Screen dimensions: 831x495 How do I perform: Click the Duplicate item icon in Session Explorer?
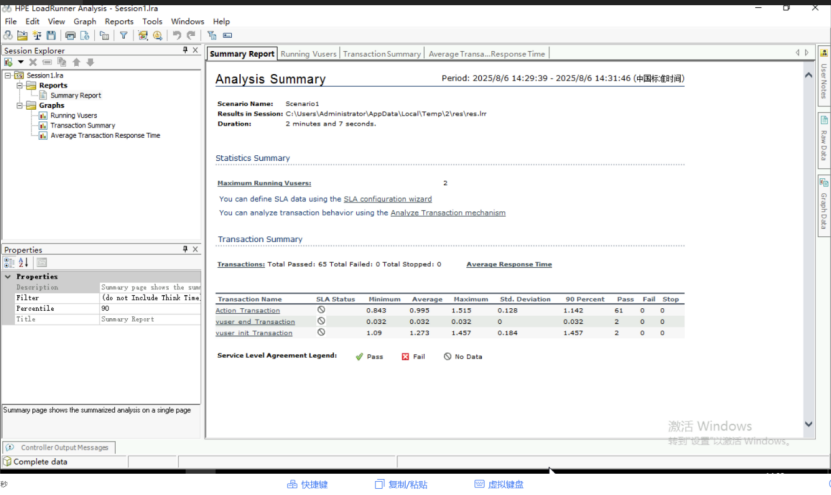click(x=61, y=63)
